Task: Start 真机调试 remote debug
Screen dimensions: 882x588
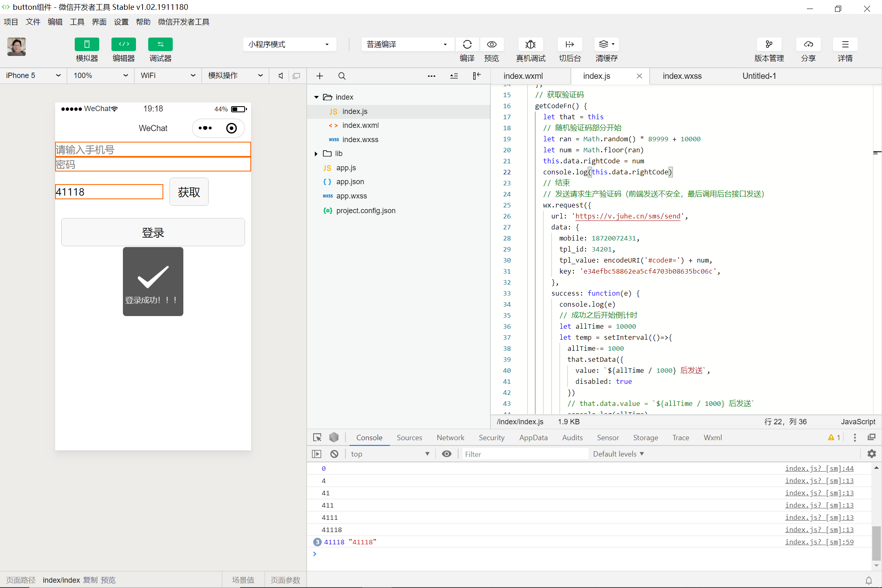Action: pos(530,44)
